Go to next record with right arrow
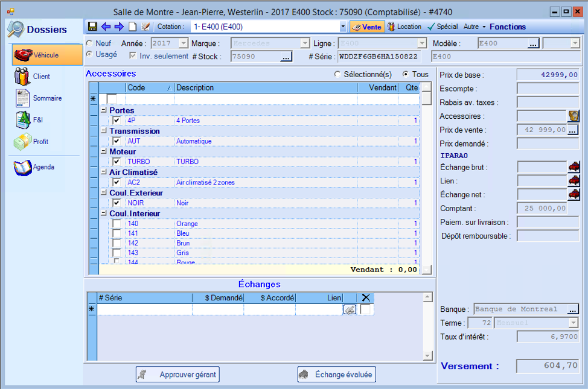Viewport: 588px width, 389px height. pos(119,27)
